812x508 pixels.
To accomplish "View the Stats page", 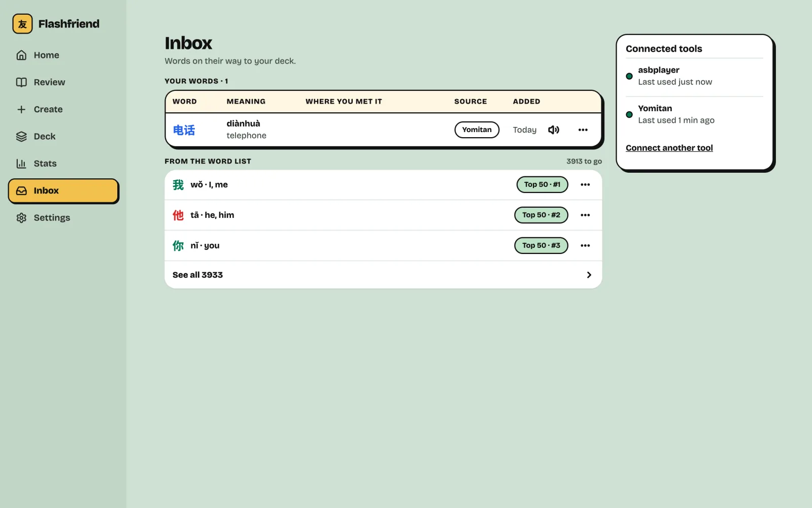I will click(x=63, y=164).
